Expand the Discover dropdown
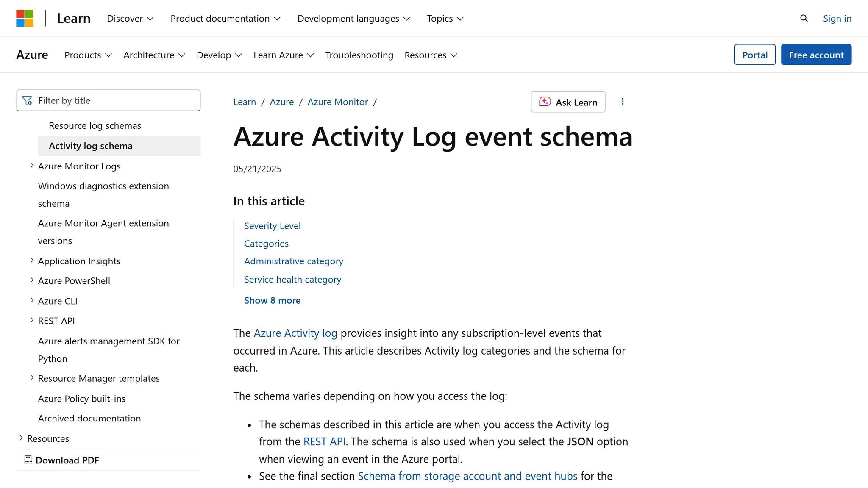The image size is (868, 488). point(130,18)
